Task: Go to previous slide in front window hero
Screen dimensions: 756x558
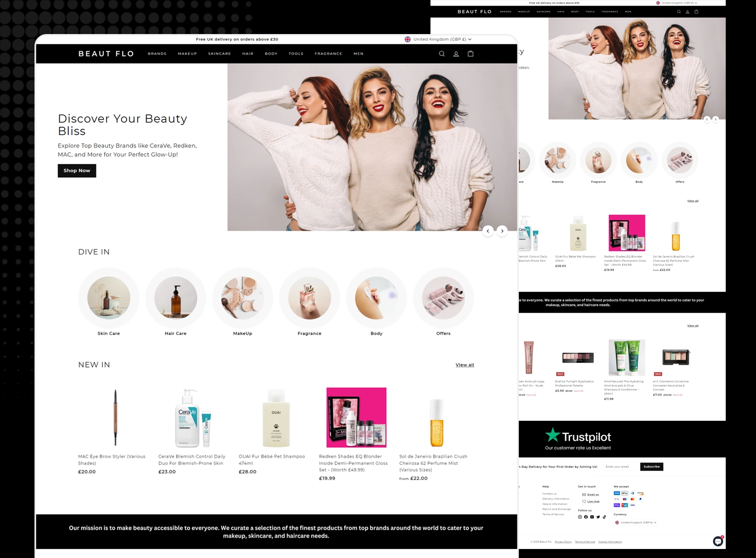Action: click(x=488, y=231)
